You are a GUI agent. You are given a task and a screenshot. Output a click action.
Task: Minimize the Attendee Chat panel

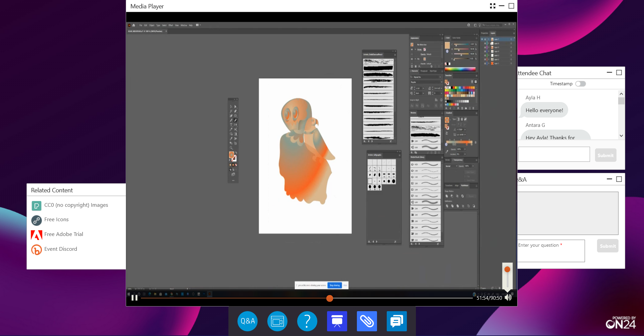(x=609, y=73)
